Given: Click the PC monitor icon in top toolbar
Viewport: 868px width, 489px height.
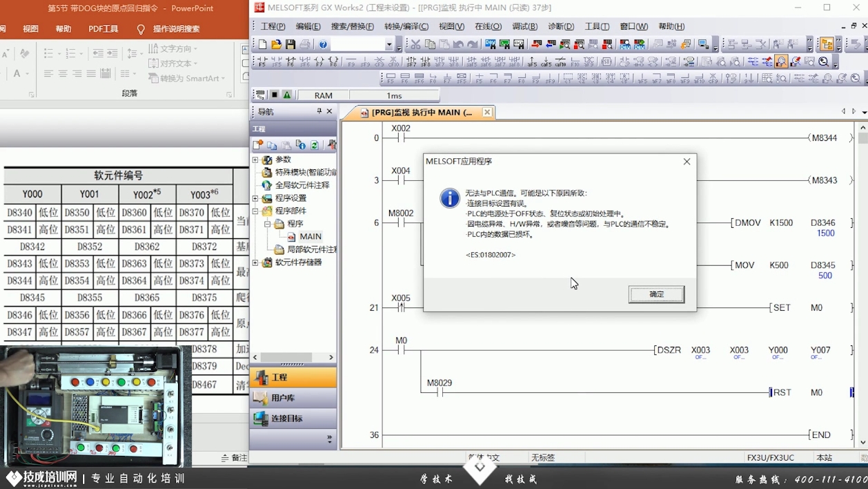Looking at the screenshot, I should coord(703,44).
